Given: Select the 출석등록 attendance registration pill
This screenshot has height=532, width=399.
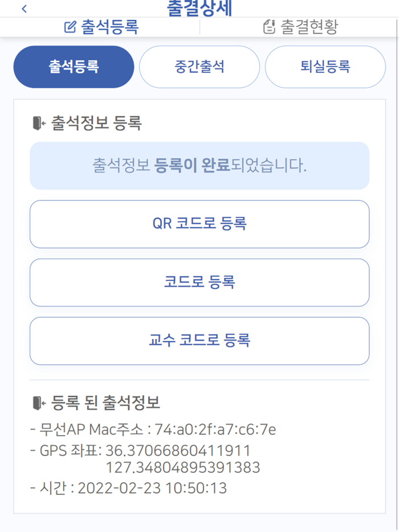Looking at the screenshot, I should (73, 67).
